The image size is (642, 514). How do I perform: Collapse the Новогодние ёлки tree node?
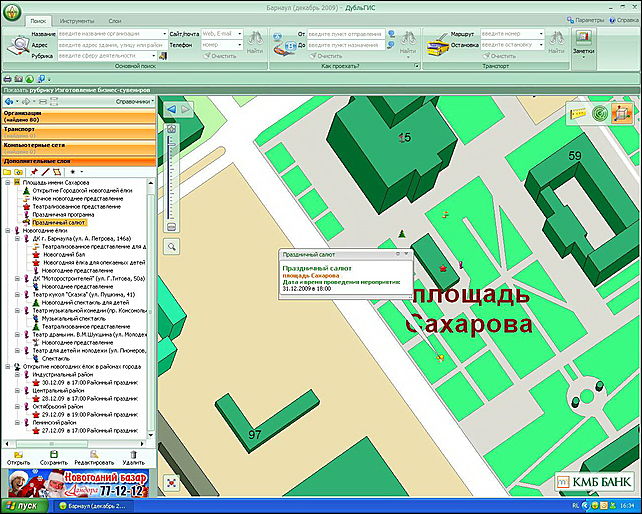8,230
